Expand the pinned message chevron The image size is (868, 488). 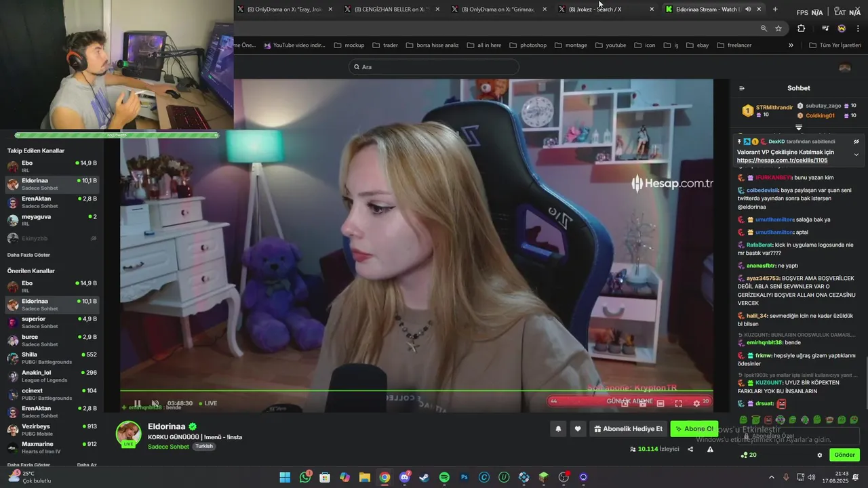[x=856, y=155]
